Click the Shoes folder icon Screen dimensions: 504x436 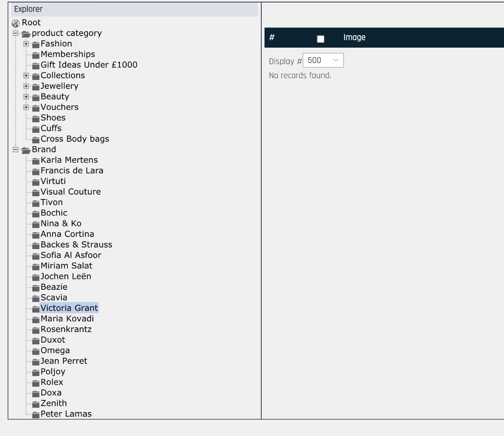coord(36,118)
